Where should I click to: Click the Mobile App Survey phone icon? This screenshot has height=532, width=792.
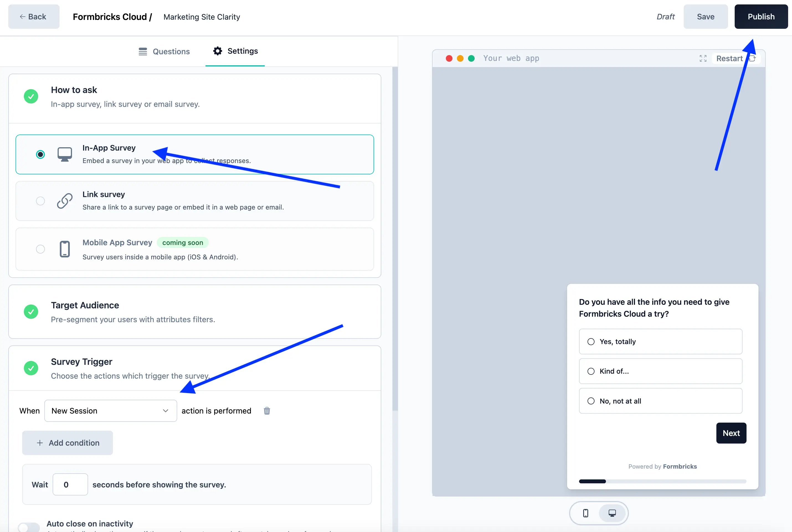(65, 249)
